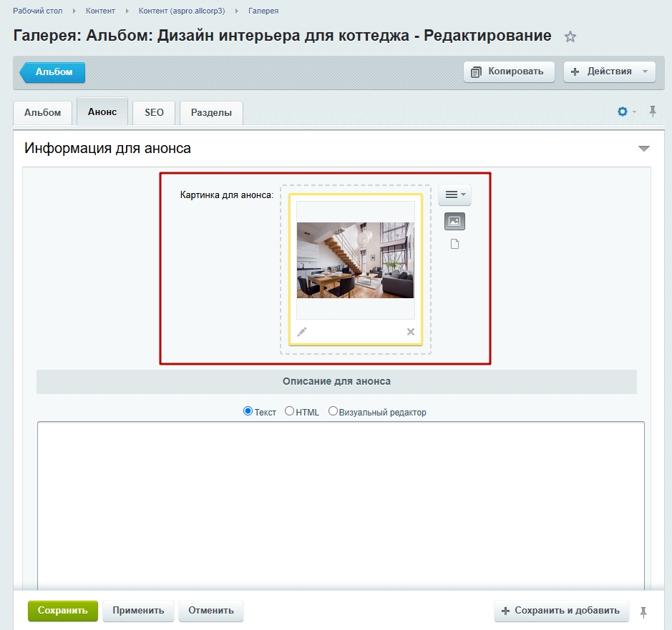
Task: Switch to the Альбом tab
Action: click(42, 113)
